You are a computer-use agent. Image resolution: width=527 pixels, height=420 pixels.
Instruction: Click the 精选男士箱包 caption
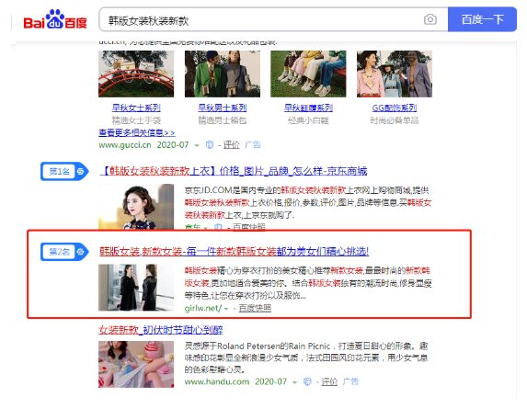pyautogui.click(x=223, y=120)
